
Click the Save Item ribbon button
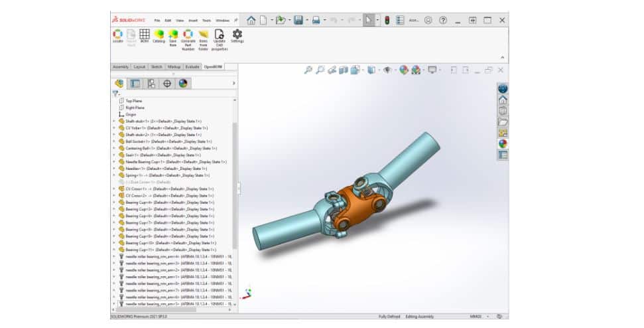coord(173,37)
